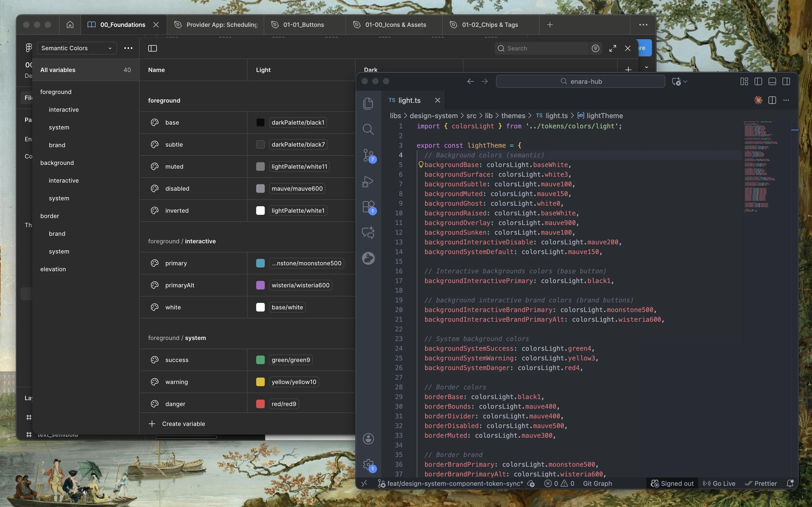The height and width of the screenshot is (507, 812).
Task: Open the Extensions sidebar icon
Action: pyautogui.click(x=368, y=207)
